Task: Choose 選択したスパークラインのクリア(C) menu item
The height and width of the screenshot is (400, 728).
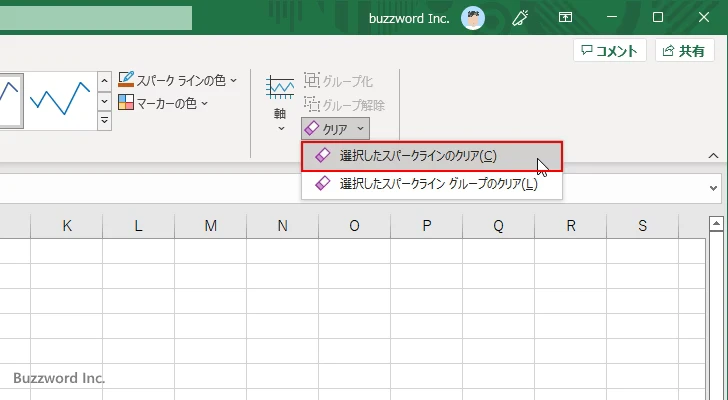Action: click(x=432, y=156)
